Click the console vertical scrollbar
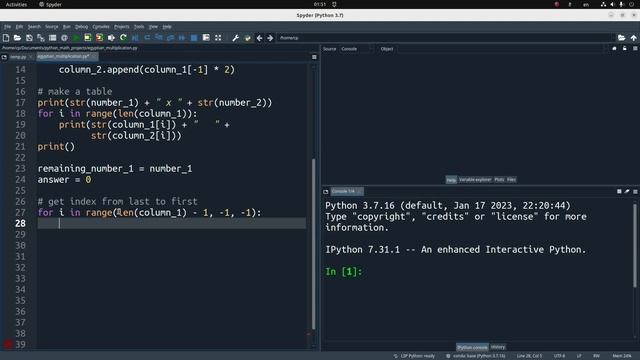This screenshot has height=360, width=640. click(x=635, y=245)
